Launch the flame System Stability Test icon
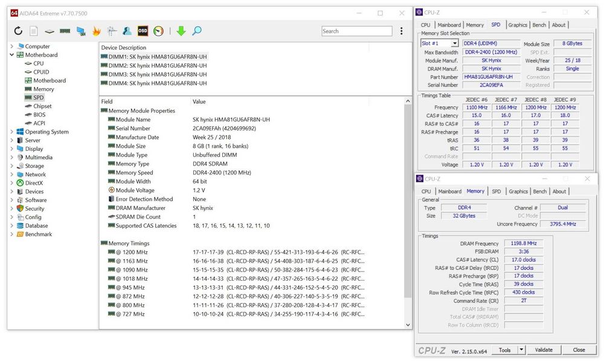 [96, 31]
